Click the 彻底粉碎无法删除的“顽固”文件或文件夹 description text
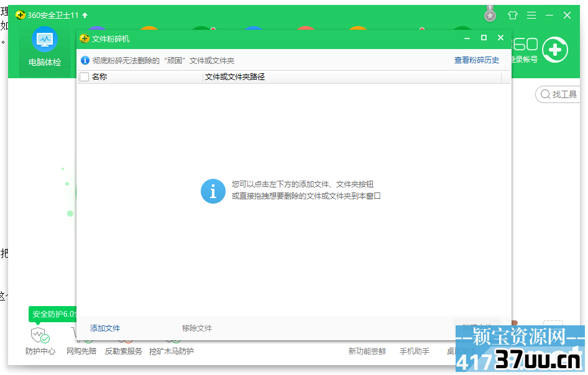The image size is (588, 375). click(163, 61)
